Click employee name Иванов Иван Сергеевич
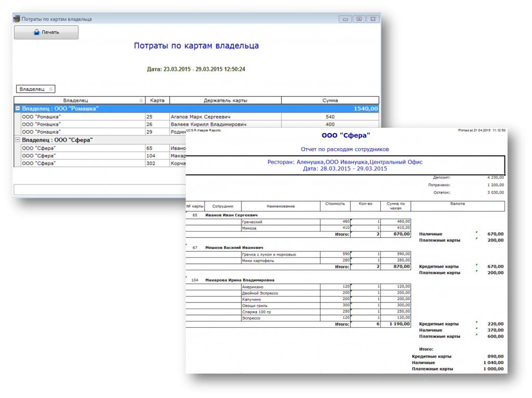This screenshot has width=532, height=398. pyautogui.click(x=231, y=215)
